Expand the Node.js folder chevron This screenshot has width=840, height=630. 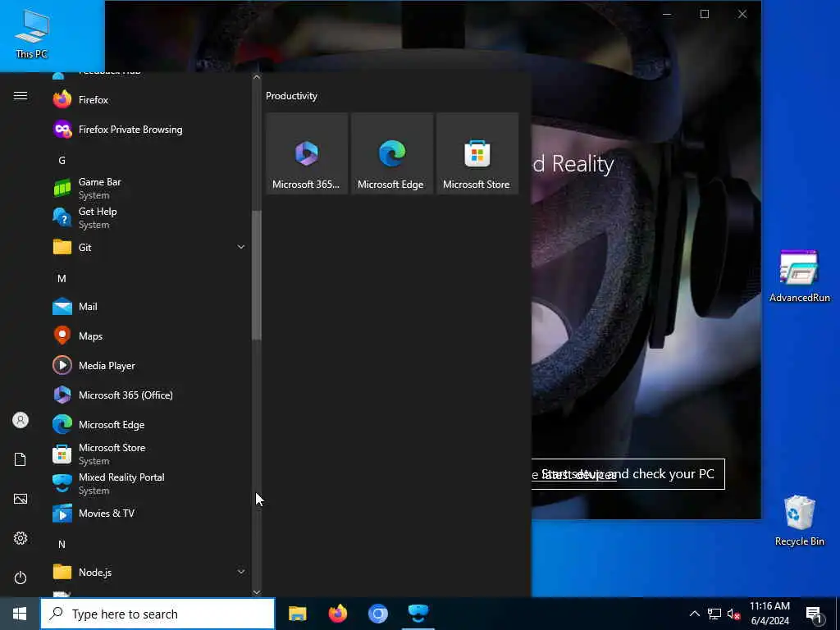tap(241, 572)
